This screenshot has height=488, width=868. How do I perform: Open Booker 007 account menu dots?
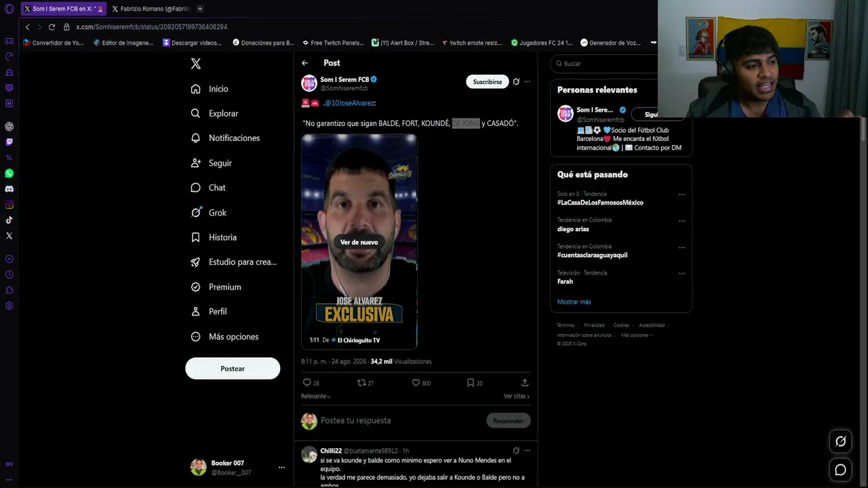[x=281, y=468]
